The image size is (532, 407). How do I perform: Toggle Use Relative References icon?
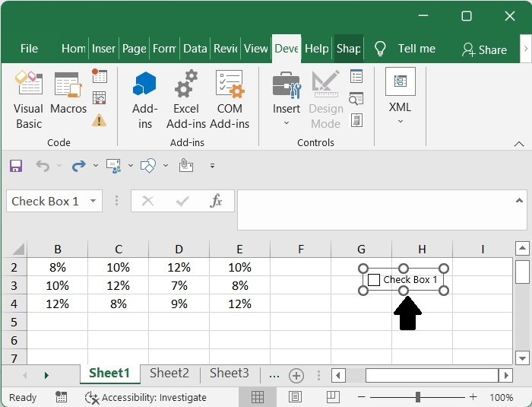click(100, 98)
